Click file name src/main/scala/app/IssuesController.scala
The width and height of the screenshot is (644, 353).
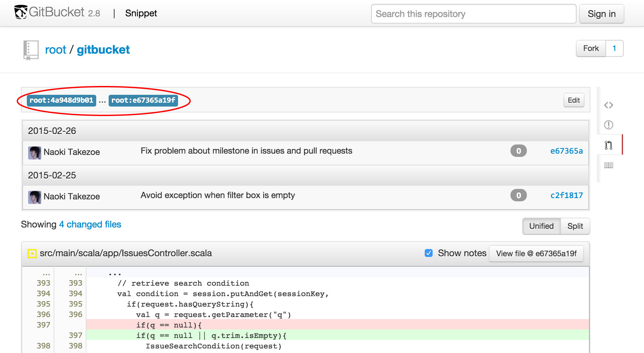126,253
